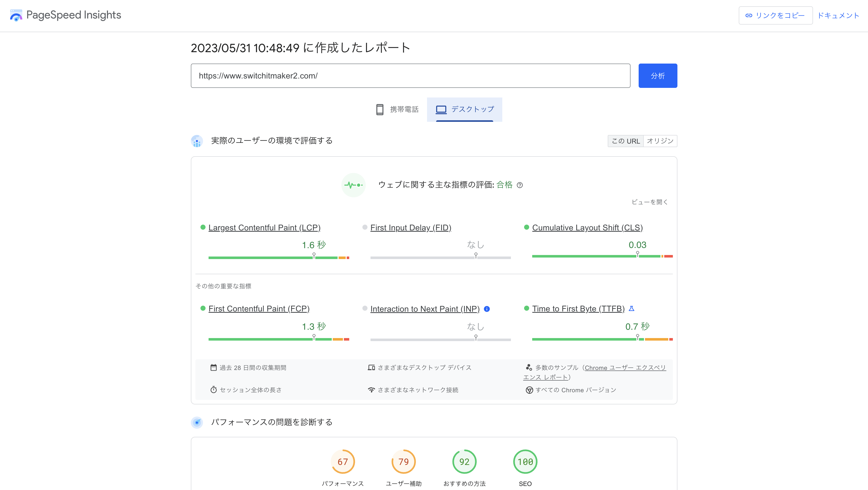
Task: Expand the view with ビューを開く
Action: tap(650, 202)
